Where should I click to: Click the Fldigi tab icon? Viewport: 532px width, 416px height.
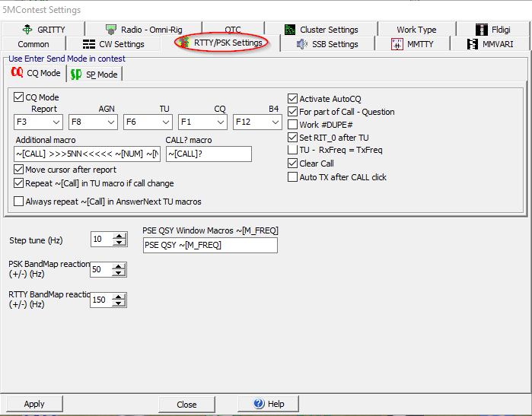click(482, 30)
